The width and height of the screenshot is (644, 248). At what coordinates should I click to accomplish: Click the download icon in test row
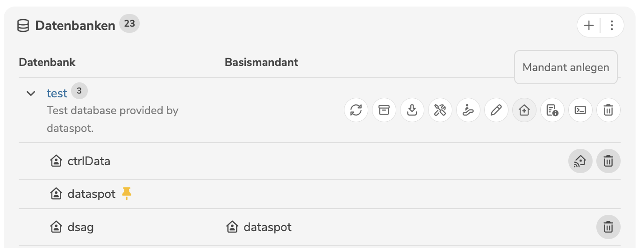(x=412, y=110)
